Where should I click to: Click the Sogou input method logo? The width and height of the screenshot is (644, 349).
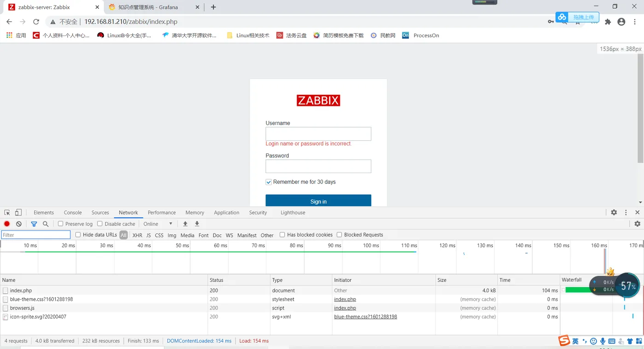point(564,341)
